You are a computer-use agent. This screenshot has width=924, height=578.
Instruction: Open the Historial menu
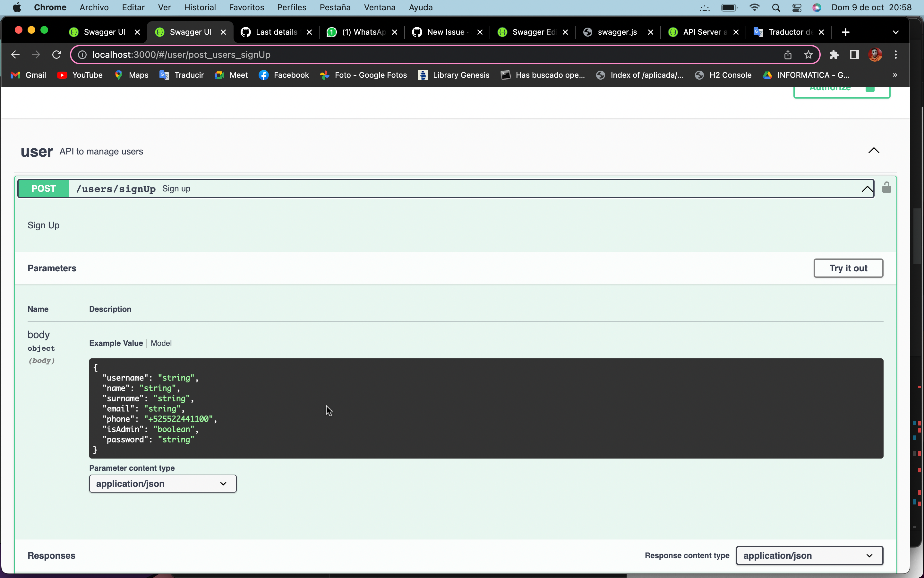click(x=200, y=8)
